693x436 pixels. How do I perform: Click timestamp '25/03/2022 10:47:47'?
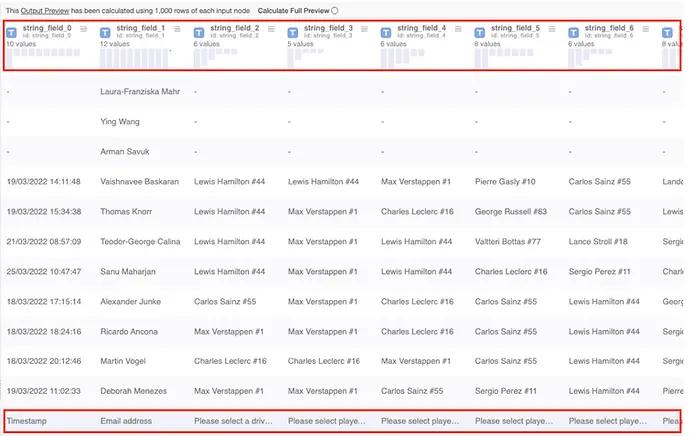coord(44,272)
